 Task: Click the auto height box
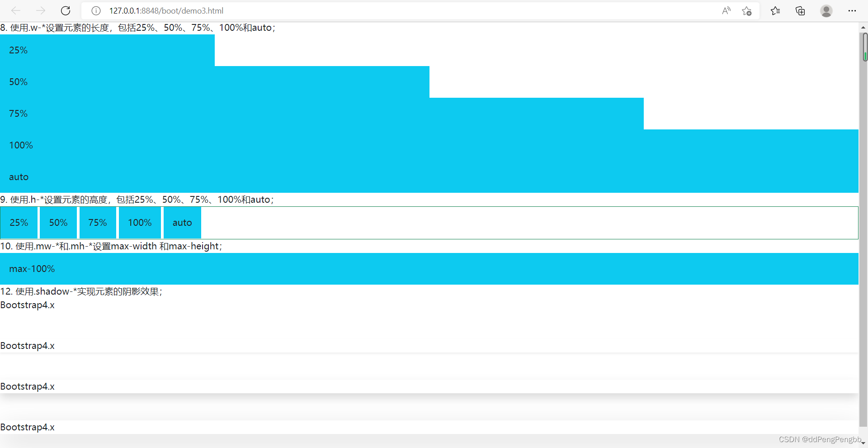click(182, 223)
